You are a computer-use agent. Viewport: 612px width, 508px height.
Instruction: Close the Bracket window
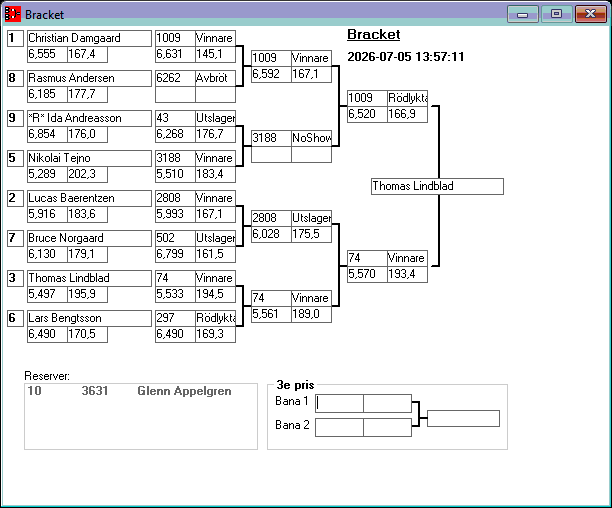coord(591,14)
